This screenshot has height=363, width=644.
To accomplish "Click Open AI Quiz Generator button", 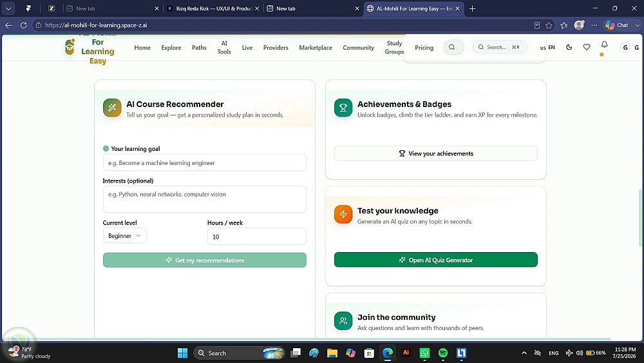I will 435,260.
